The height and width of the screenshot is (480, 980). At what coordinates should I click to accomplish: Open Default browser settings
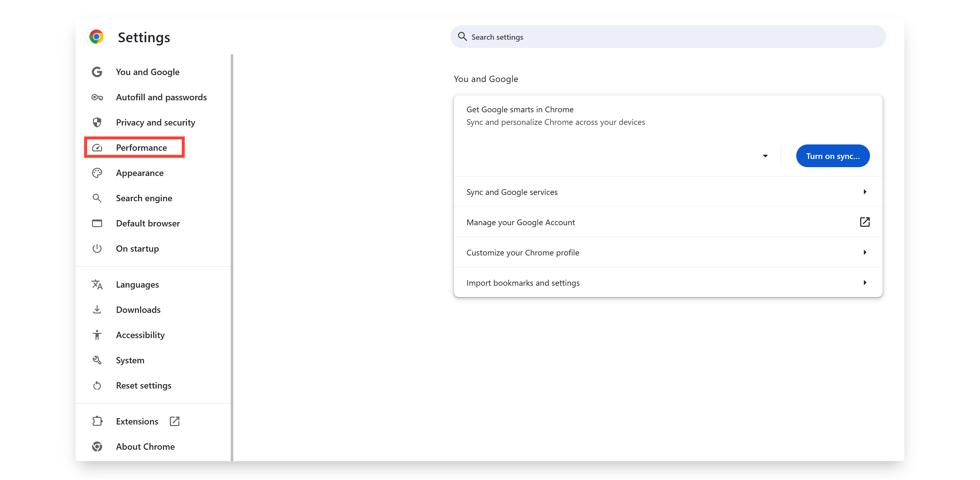coord(148,223)
